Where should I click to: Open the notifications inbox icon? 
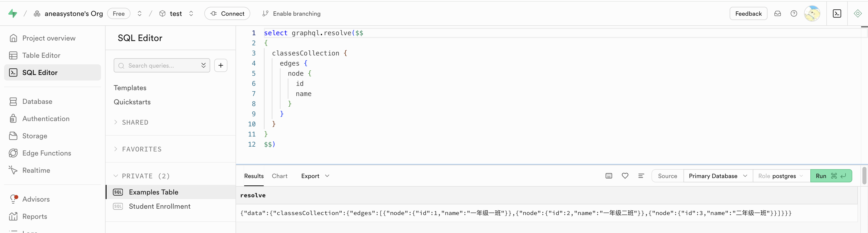pos(777,13)
